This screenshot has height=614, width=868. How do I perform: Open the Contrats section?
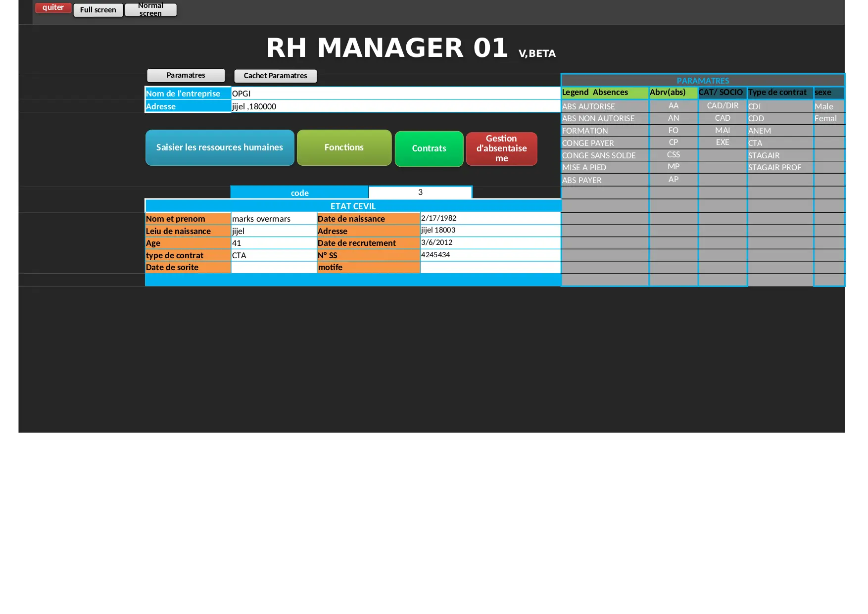click(429, 148)
